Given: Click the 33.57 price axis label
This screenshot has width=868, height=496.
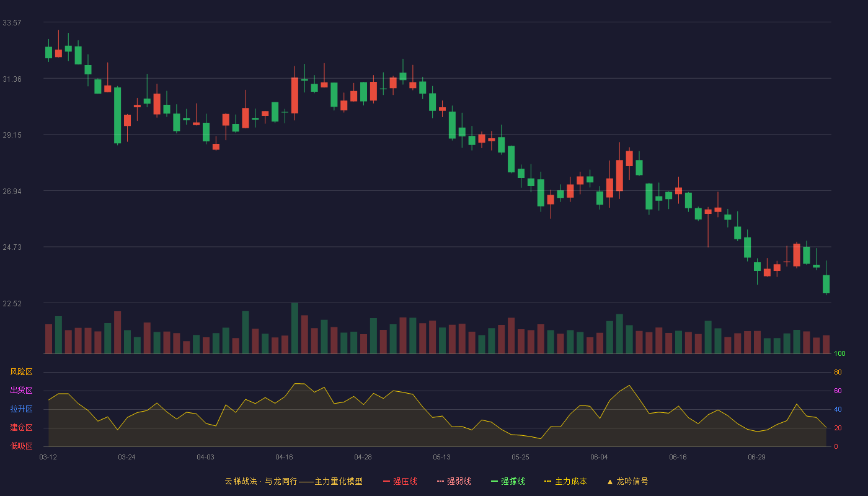Looking at the screenshot, I should coord(12,22).
